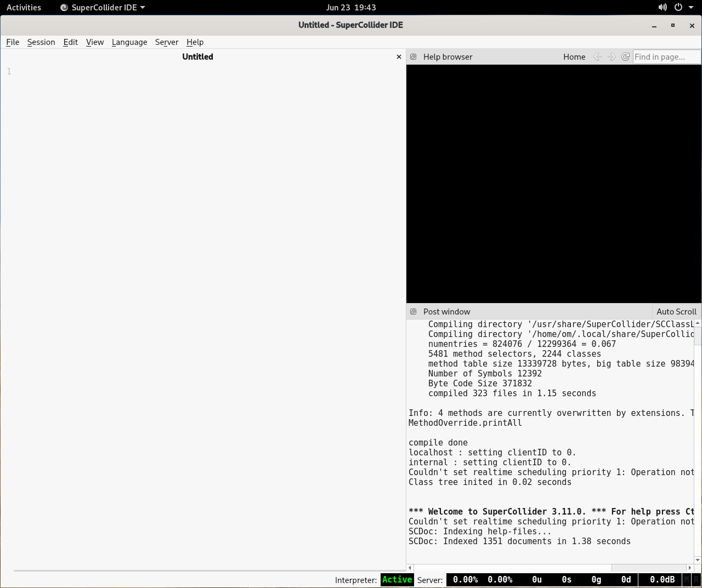Click the Active interpreter indicator
The height and width of the screenshot is (588, 702).
[x=397, y=579]
